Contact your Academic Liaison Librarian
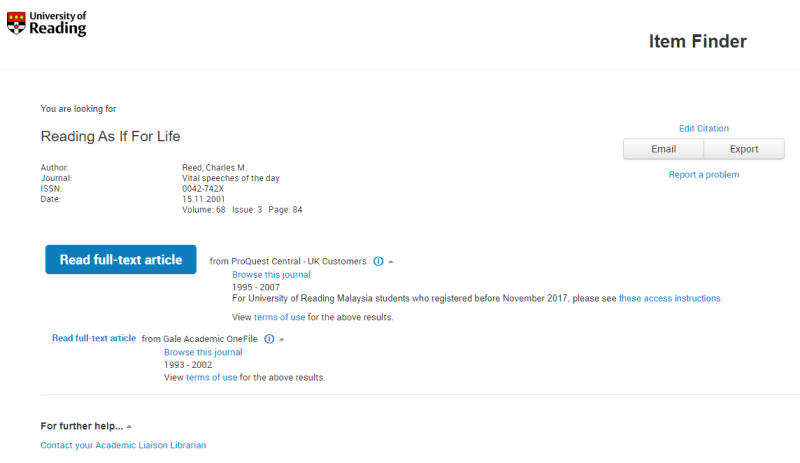 click(x=123, y=445)
